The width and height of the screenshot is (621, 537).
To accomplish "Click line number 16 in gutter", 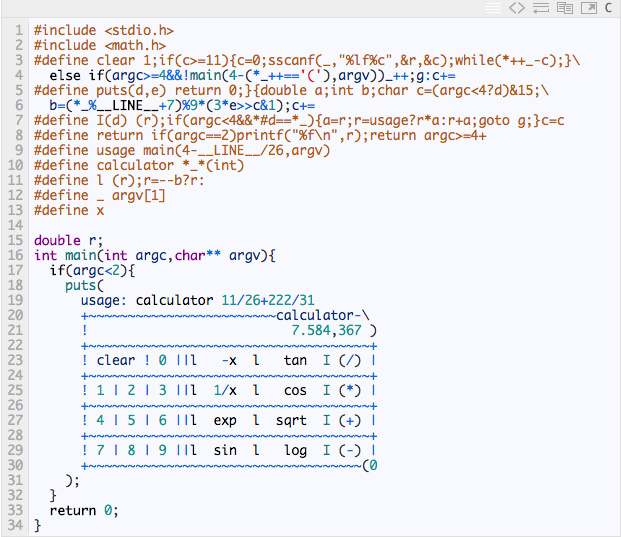I will (x=15, y=255).
